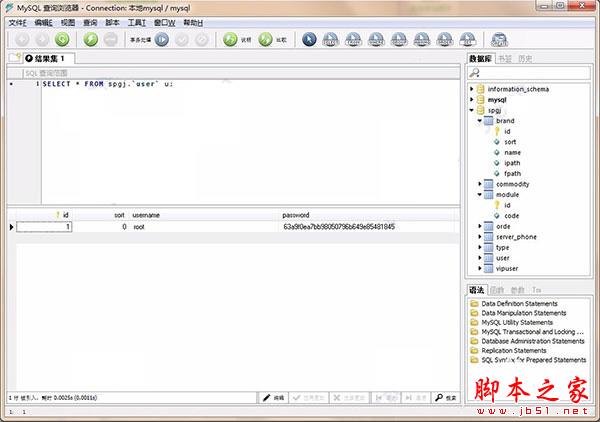Click the Go Forward toolbar arrow

[42, 39]
